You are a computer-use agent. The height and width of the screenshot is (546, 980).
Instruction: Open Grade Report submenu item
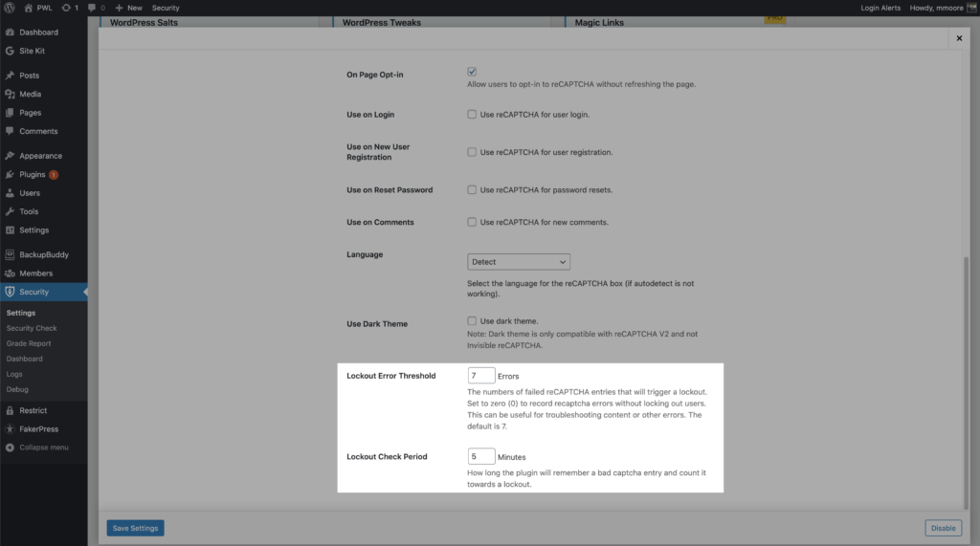pyautogui.click(x=29, y=343)
